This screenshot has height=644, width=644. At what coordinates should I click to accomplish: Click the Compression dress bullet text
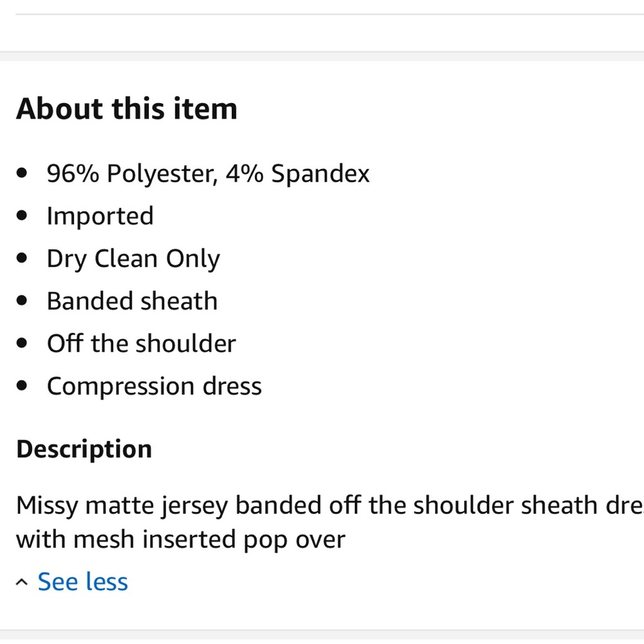click(x=154, y=386)
